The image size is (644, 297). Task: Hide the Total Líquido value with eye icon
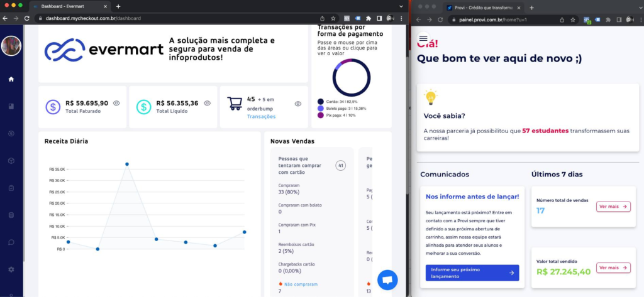click(207, 103)
